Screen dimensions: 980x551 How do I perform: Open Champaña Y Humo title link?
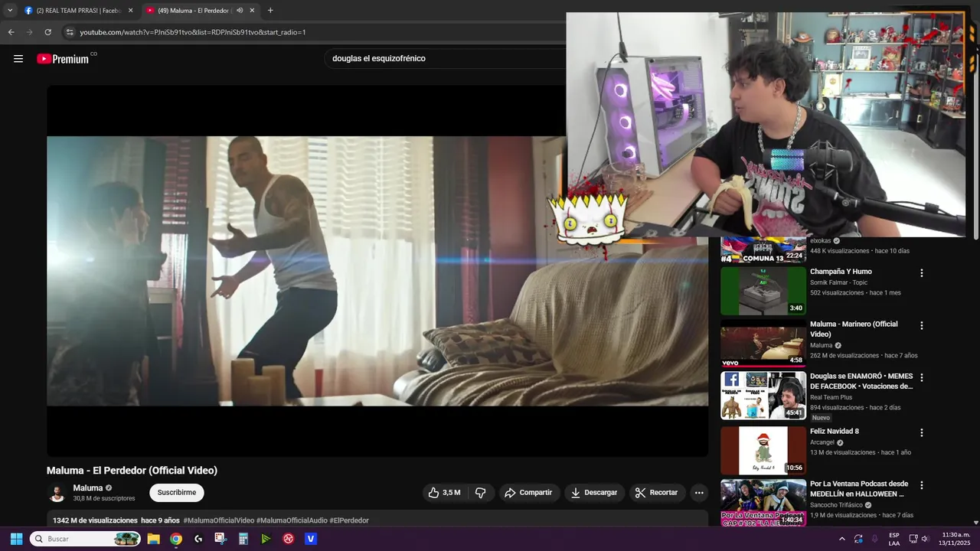841,272
